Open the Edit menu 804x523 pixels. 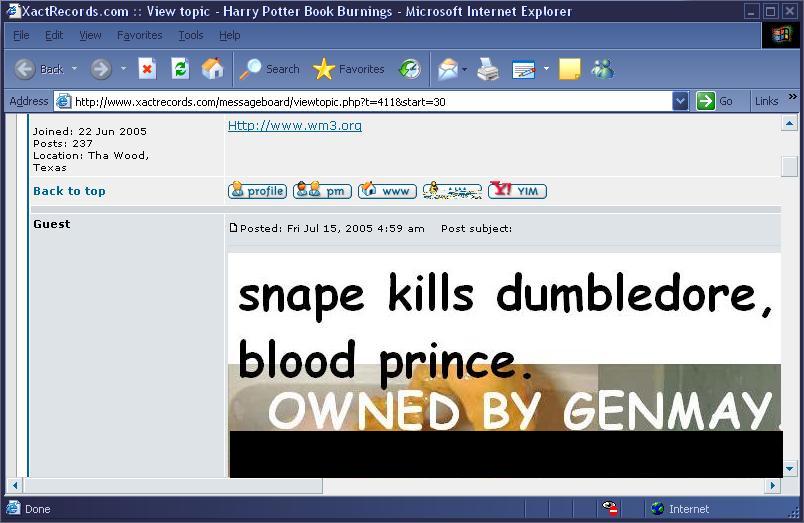point(54,35)
